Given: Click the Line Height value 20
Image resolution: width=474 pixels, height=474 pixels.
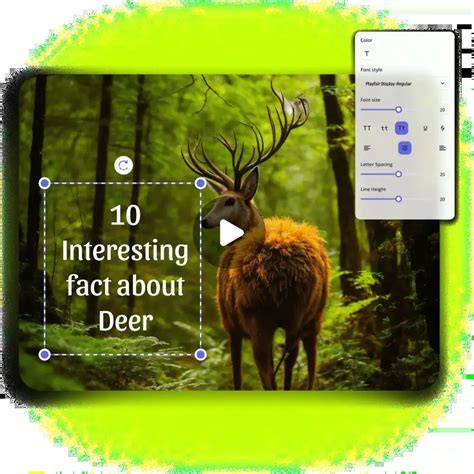Looking at the screenshot, I should tap(442, 199).
